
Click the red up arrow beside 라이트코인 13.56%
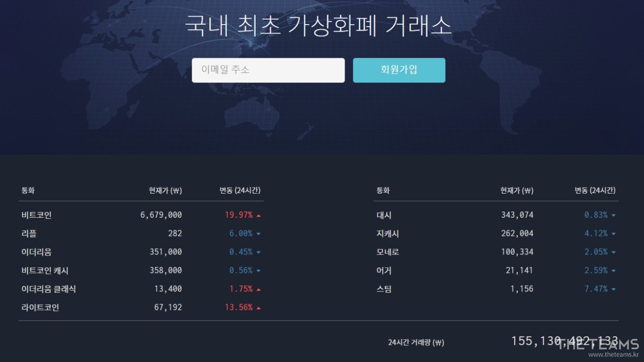(x=259, y=308)
